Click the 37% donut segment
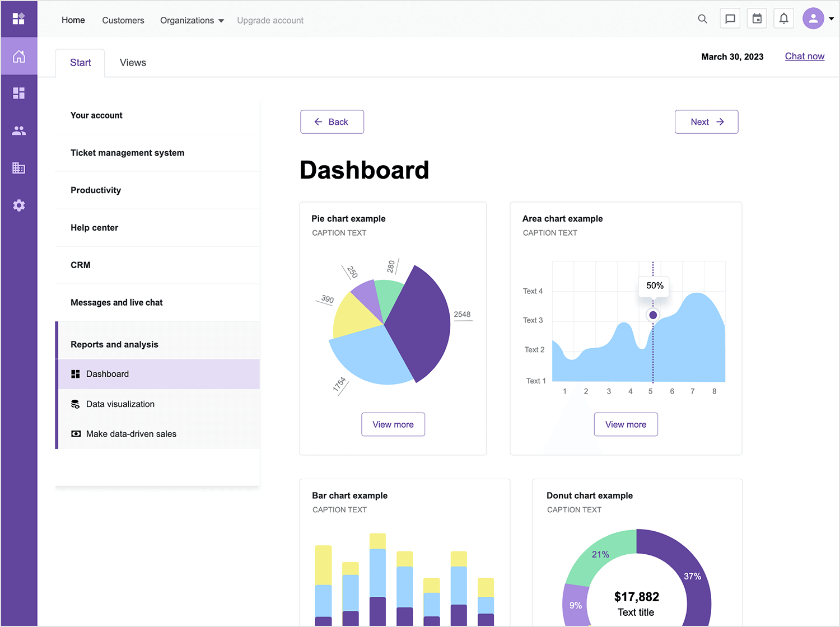The image size is (840, 627). click(x=692, y=576)
